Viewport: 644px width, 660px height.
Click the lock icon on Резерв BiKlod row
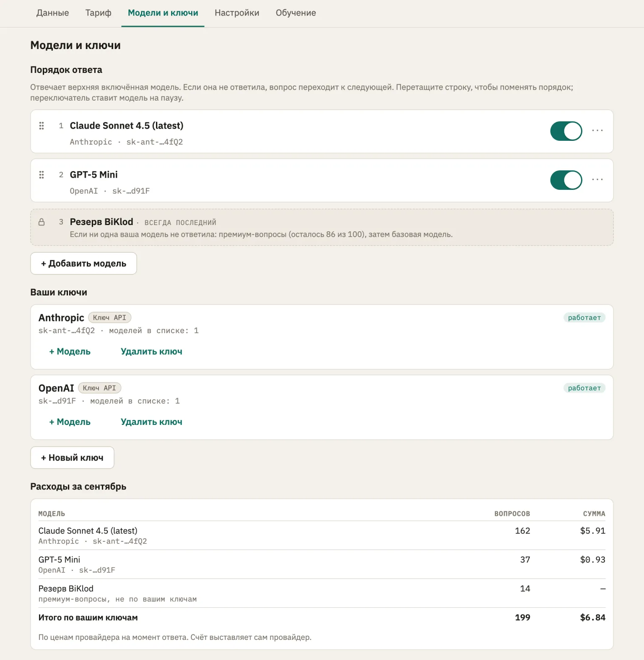(x=42, y=222)
